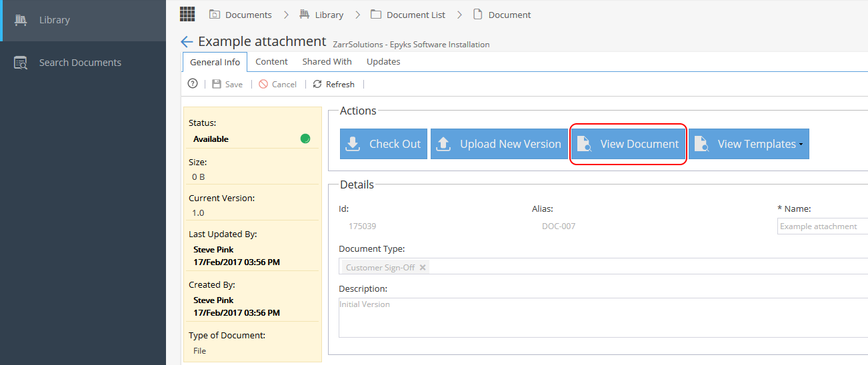Expand the View Templates dropdown arrow
The width and height of the screenshot is (868, 365).
point(801,145)
